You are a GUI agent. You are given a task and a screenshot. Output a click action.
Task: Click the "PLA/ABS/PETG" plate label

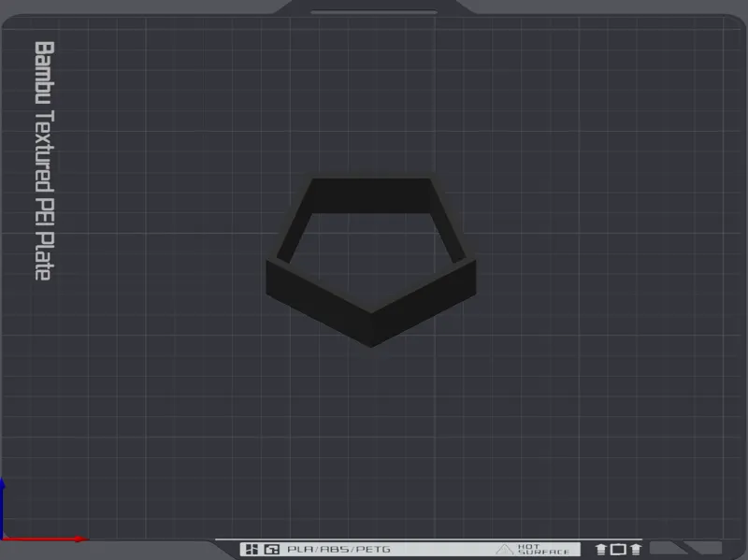[x=338, y=549]
